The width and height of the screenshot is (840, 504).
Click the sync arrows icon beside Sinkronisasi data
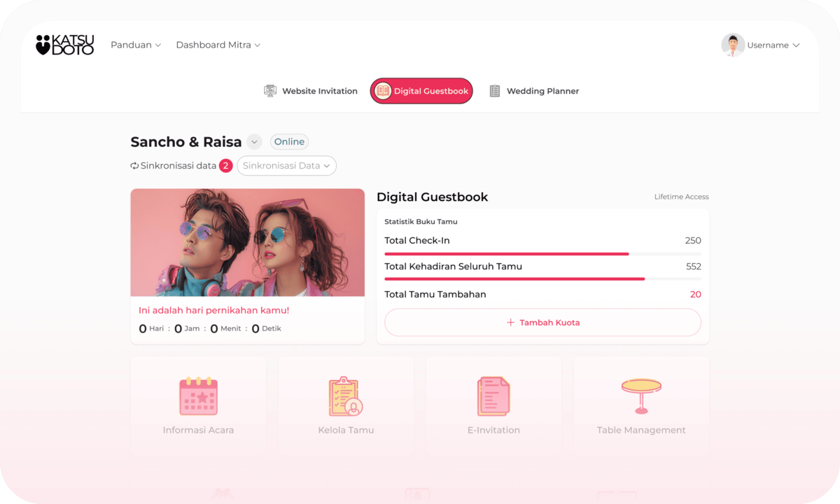click(134, 166)
